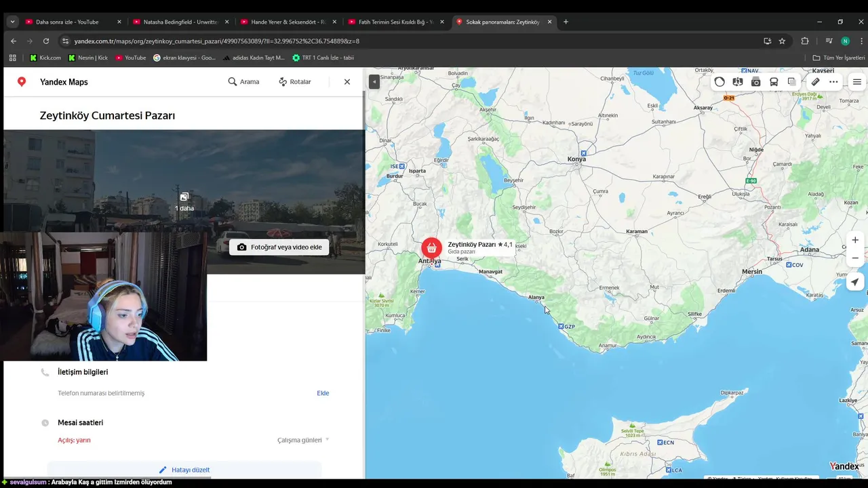Open the apps grid in bookmarks bar
868x488 pixels.
tap(12, 58)
